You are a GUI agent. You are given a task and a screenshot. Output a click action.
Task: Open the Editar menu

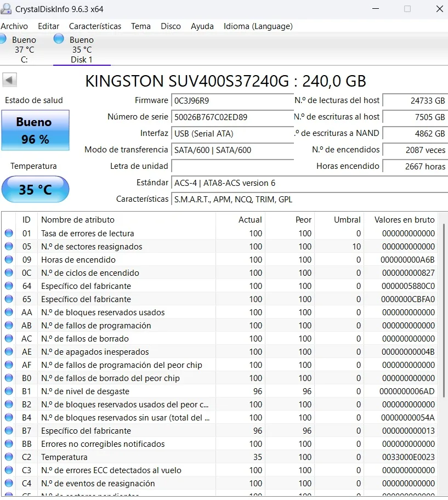coord(48,26)
